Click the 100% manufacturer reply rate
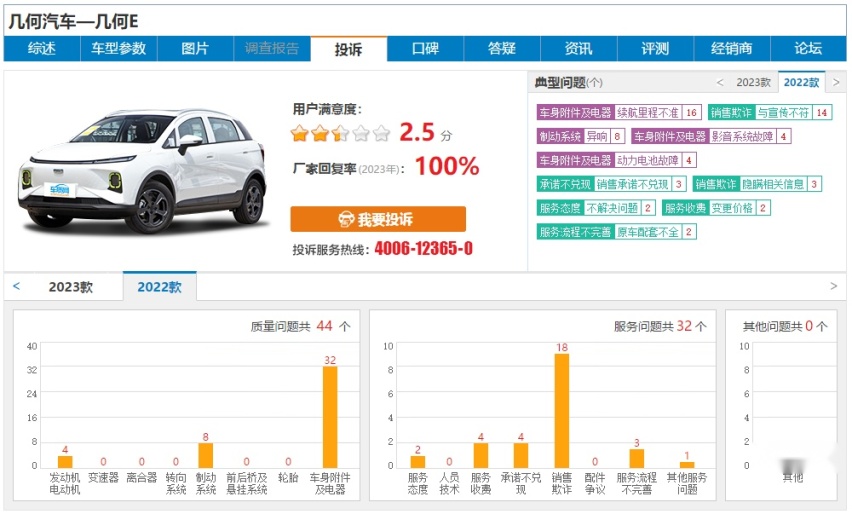 (x=447, y=166)
